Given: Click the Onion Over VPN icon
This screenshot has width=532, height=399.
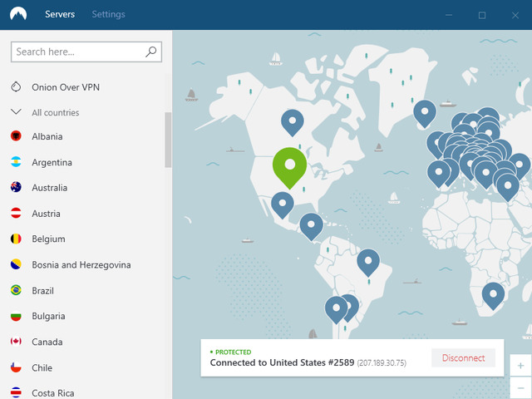Looking at the screenshot, I should (16, 86).
